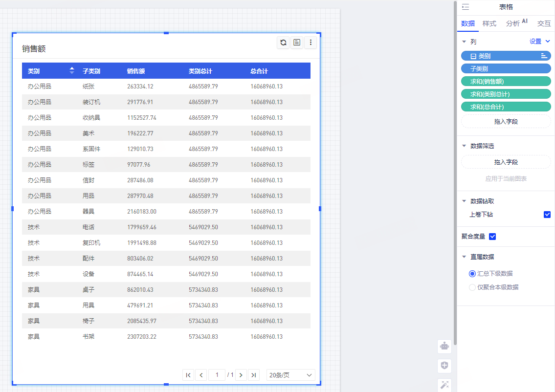This screenshot has height=392, width=555.
Task: Open the 20条/页 page size dropdown
Action: click(290, 375)
